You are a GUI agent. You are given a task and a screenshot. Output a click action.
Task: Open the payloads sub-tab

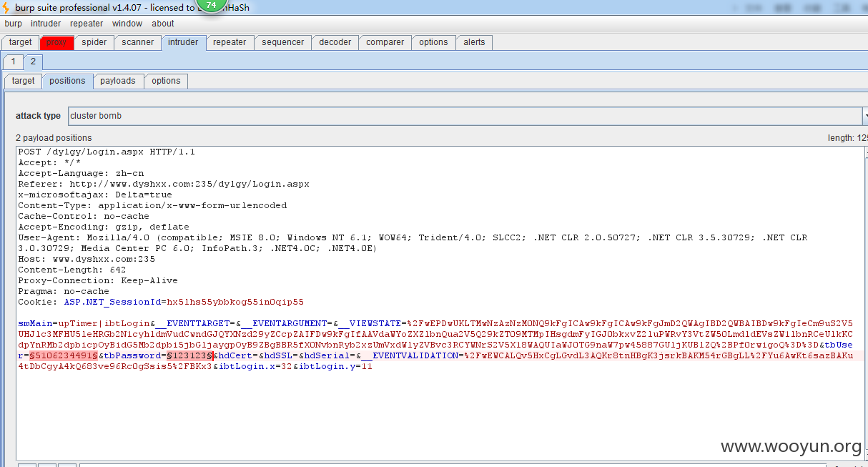[118, 81]
